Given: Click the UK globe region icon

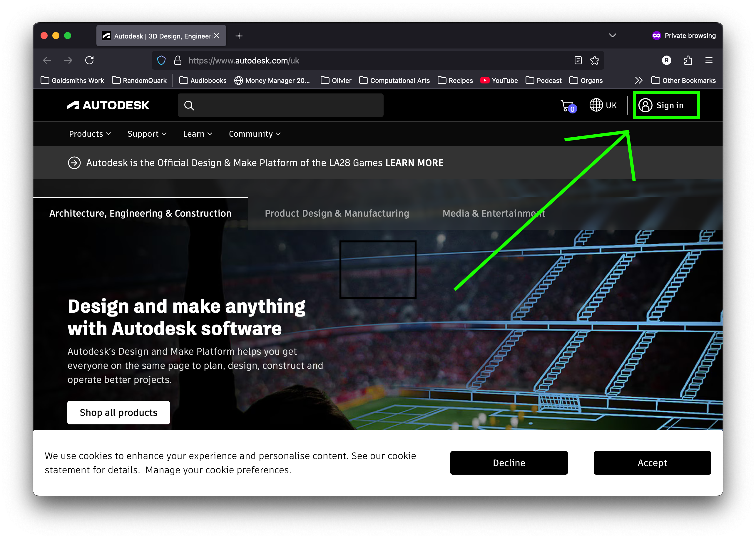Looking at the screenshot, I should click(x=596, y=105).
